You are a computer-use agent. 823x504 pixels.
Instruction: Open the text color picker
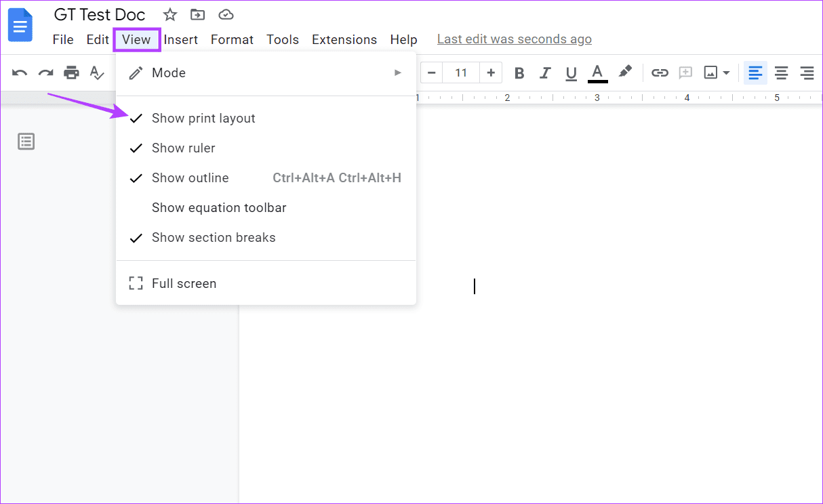[x=597, y=72]
